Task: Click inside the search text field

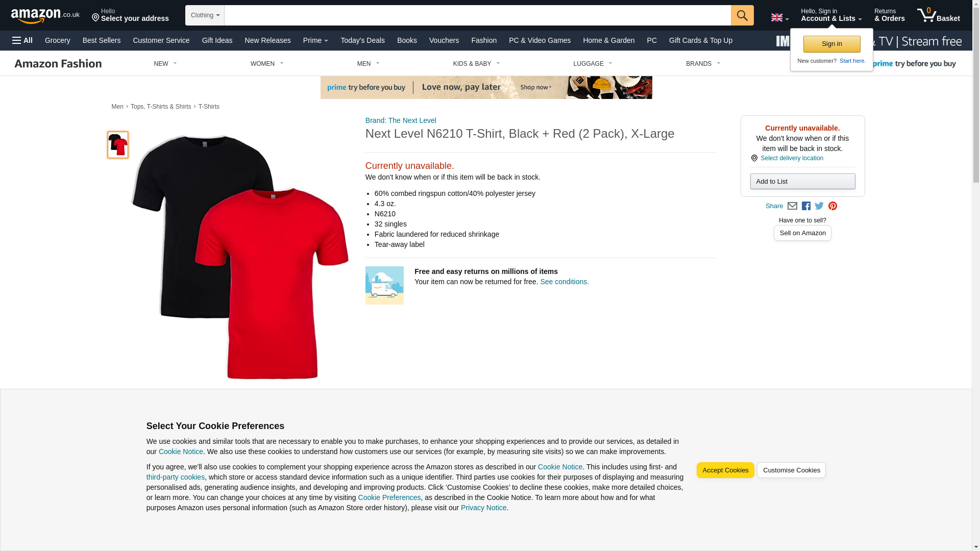Action: click(x=477, y=15)
